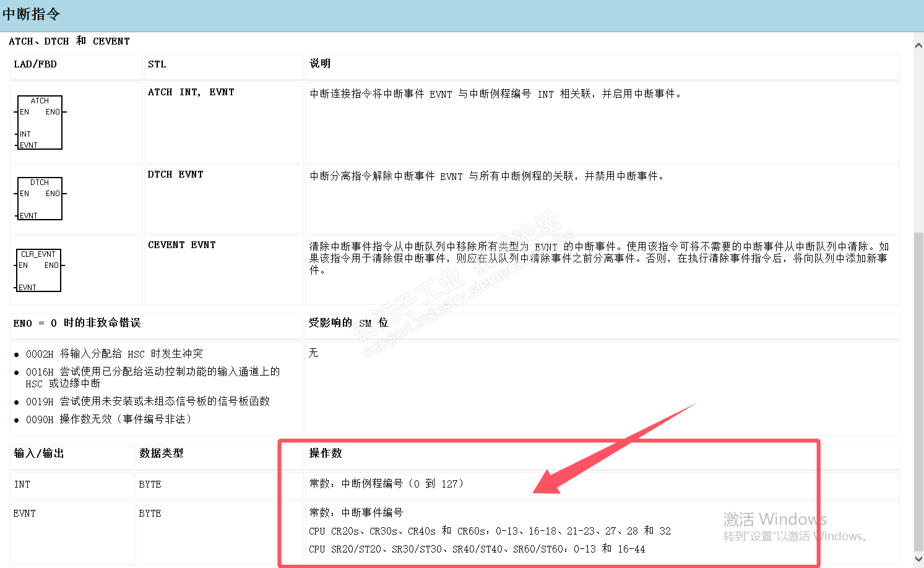
Task: Click the 'CPU CR20s、CR30s' event range line
Action: (490, 531)
